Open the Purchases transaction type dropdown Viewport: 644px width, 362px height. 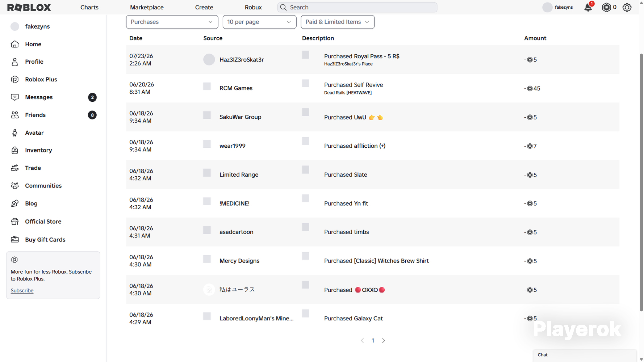point(172,22)
